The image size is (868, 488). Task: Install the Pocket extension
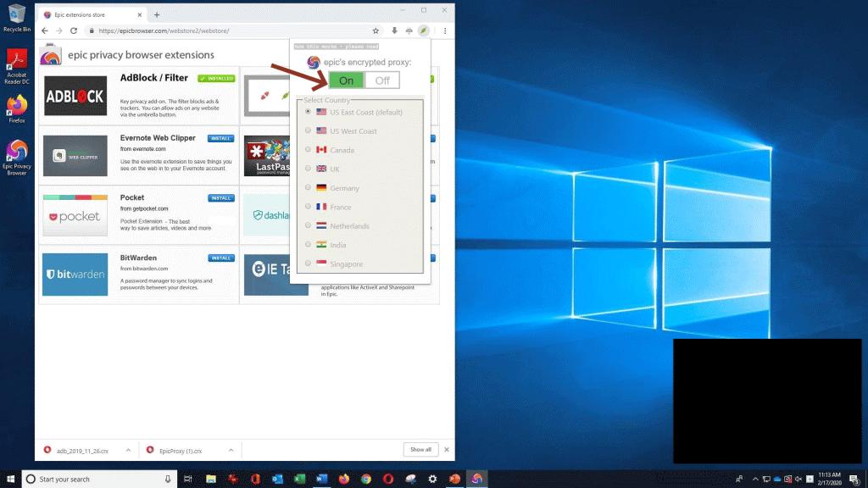tap(221, 198)
